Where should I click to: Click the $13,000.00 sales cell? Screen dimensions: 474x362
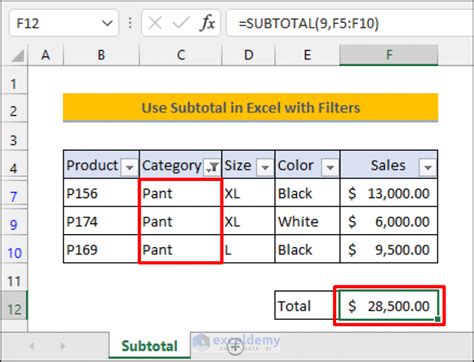(389, 193)
